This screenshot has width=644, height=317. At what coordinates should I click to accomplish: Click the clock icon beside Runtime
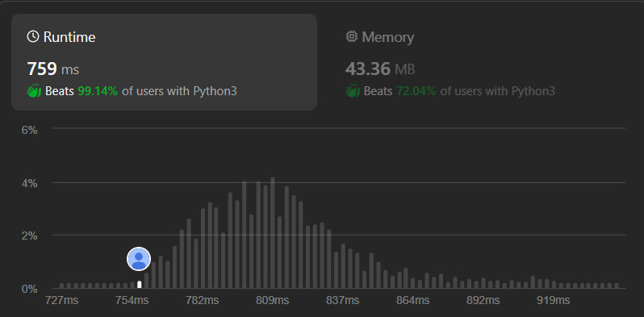click(33, 36)
